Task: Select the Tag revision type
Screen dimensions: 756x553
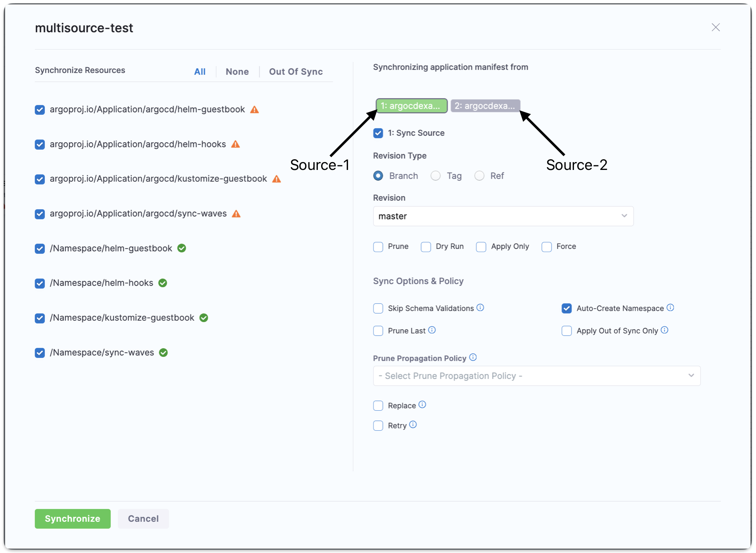Action: click(x=436, y=176)
